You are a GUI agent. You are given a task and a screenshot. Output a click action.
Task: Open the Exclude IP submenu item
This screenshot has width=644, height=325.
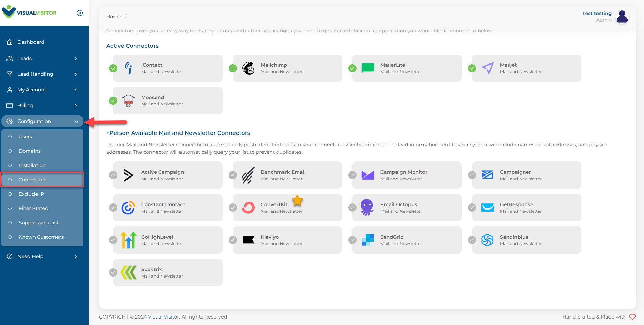42,194
